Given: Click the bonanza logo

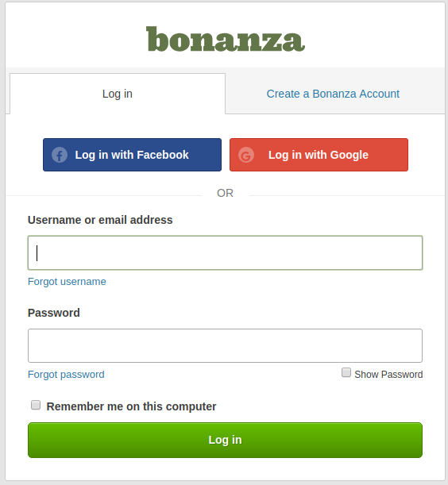Looking at the screenshot, I should tap(226, 39).
